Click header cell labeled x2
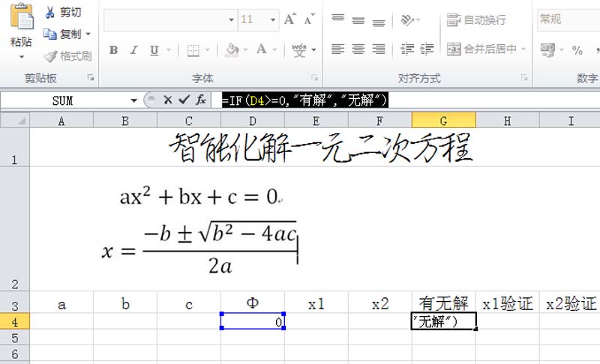The width and height of the screenshot is (600, 364). [x=380, y=303]
